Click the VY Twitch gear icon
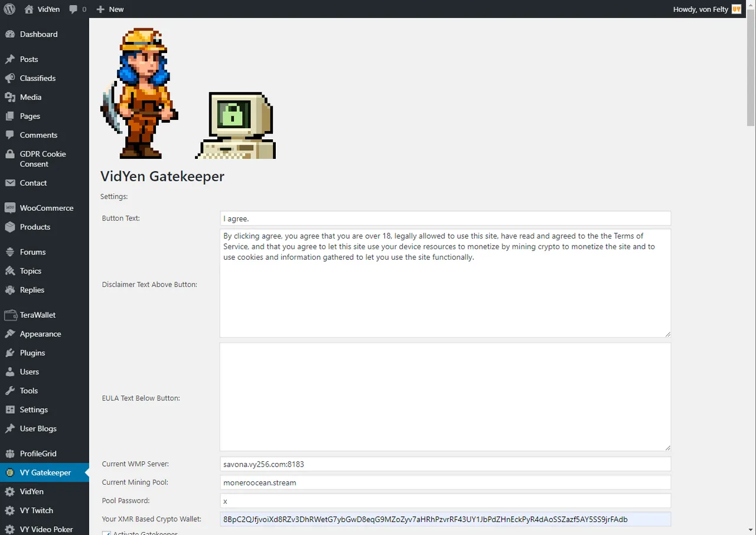The height and width of the screenshot is (535, 756). [9, 510]
